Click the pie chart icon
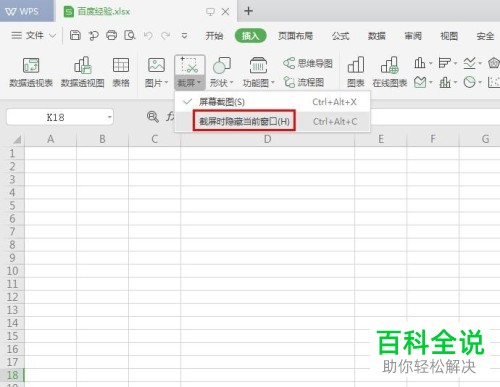The image size is (500, 387). [469, 82]
